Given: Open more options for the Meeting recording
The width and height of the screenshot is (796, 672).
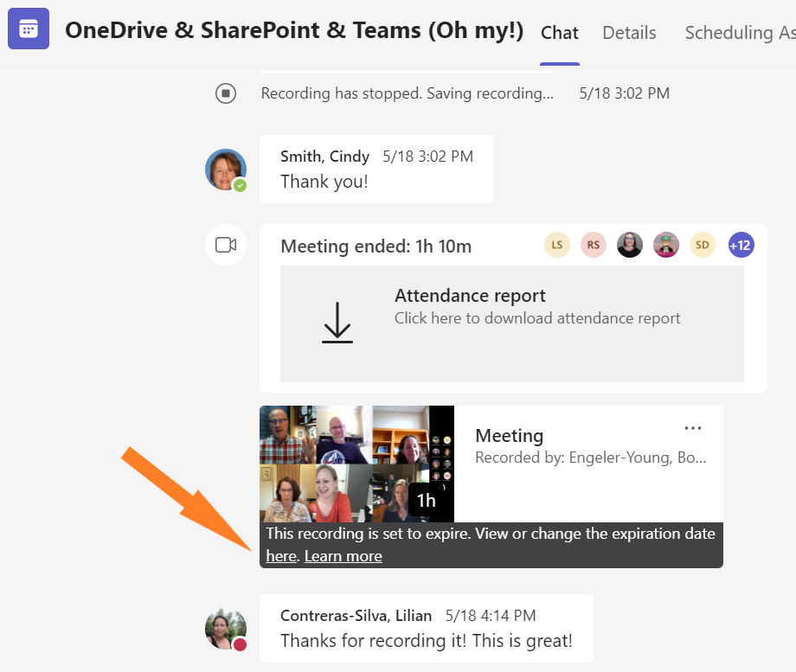Looking at the screenshot, I should coord(693,428).
